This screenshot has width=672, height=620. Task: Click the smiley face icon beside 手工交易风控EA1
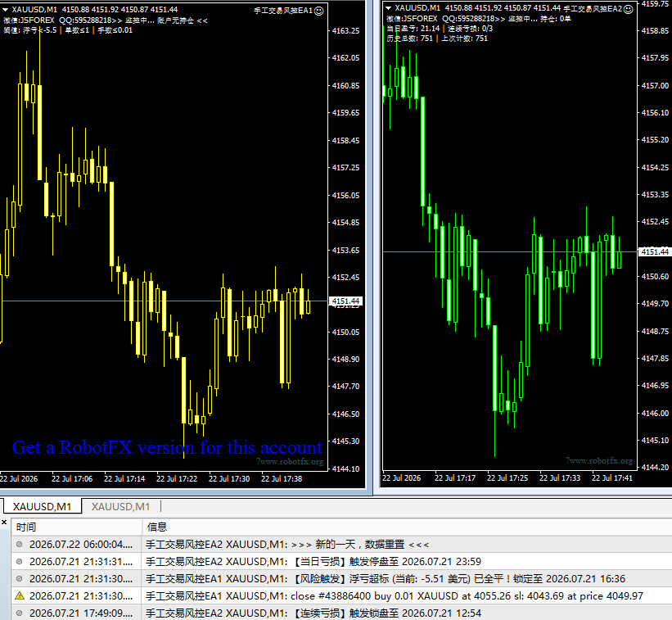click(319, 11)
